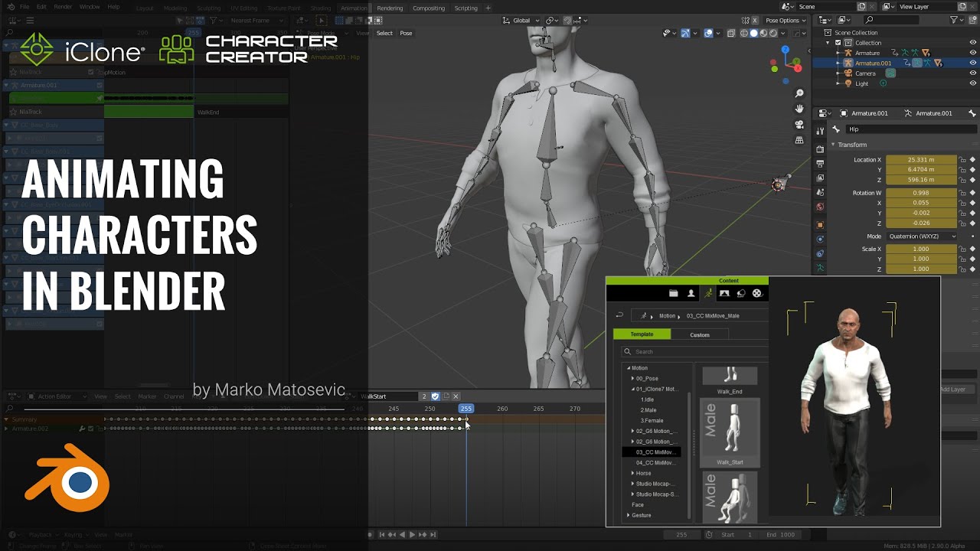Select the Custom tab in Content panel
The height and width of the screenshot is (551, 980).
coord(700,334)
